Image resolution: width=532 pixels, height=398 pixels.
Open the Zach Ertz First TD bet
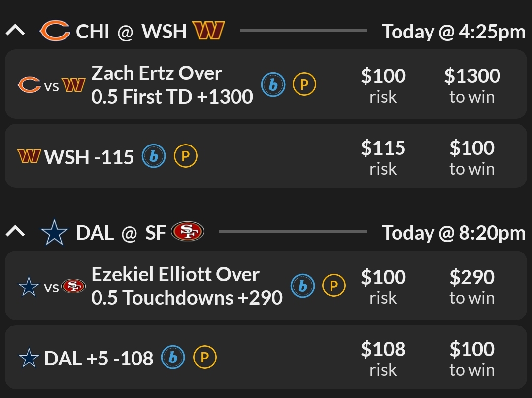click(172, 84)
